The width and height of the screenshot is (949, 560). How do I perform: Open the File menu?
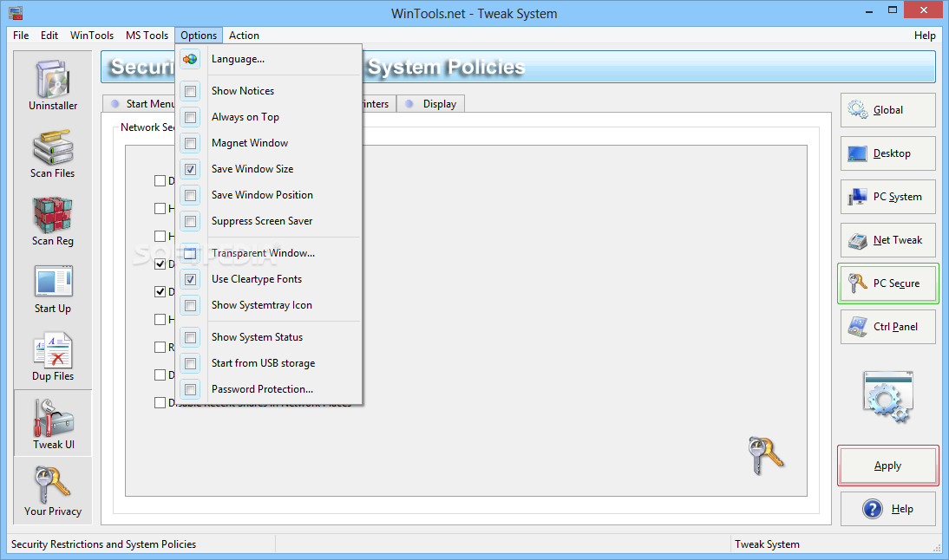[21, 36]
